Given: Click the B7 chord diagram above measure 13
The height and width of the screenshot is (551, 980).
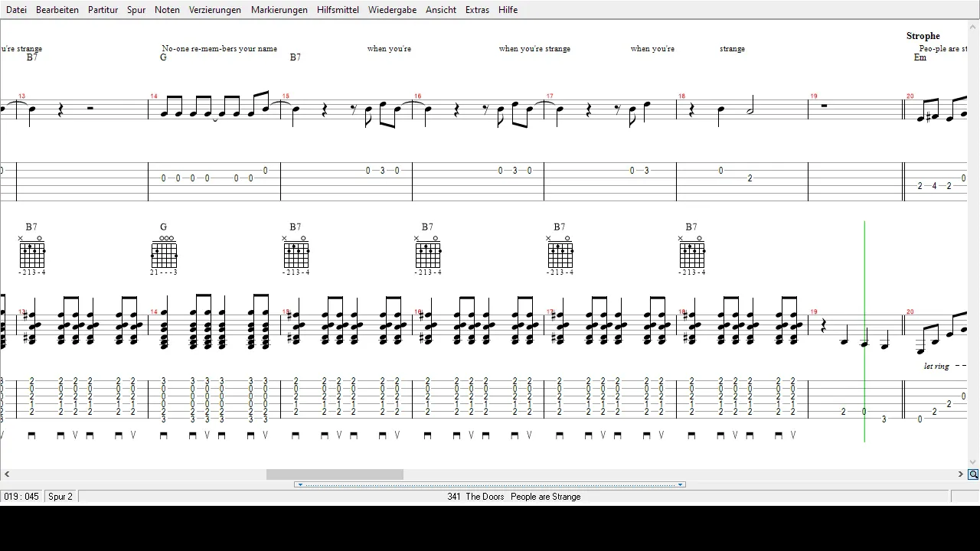Looking at the screenshot, I should click(x=31, y=254).
